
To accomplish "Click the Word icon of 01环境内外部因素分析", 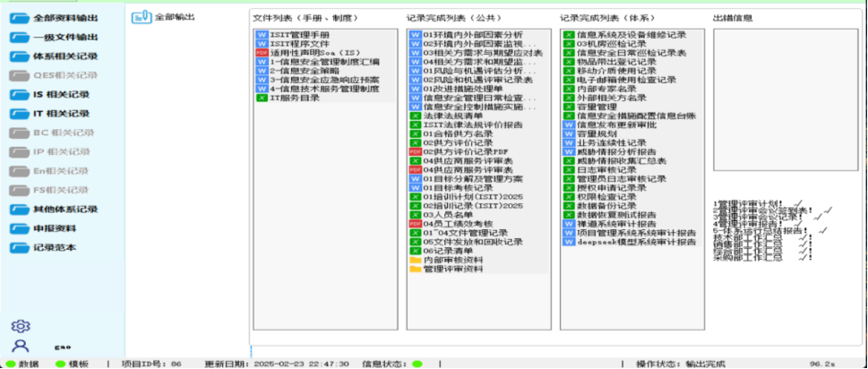I will [415, 35].
